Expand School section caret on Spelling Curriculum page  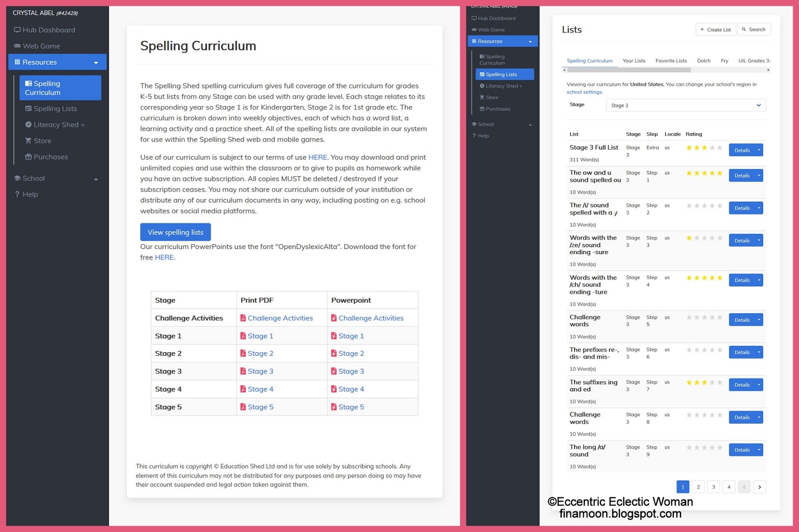(96, 179)
